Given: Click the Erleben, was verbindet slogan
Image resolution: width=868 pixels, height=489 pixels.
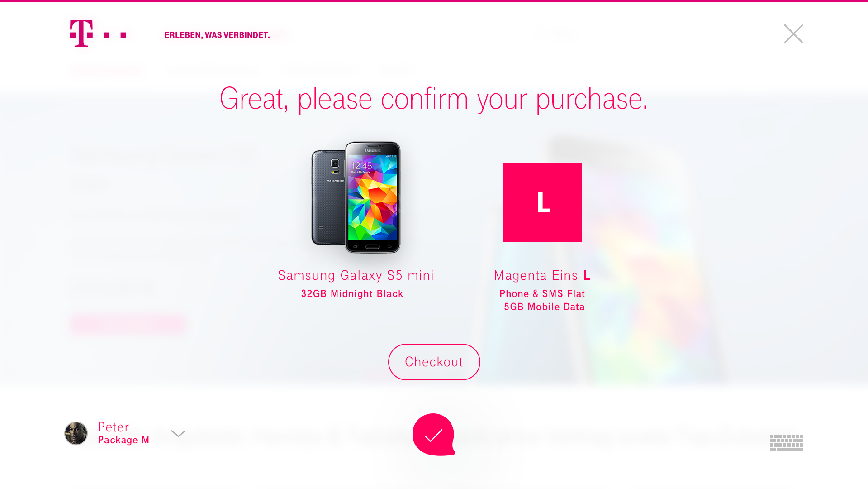Looking at the screenshot, I should pos(217,35).
